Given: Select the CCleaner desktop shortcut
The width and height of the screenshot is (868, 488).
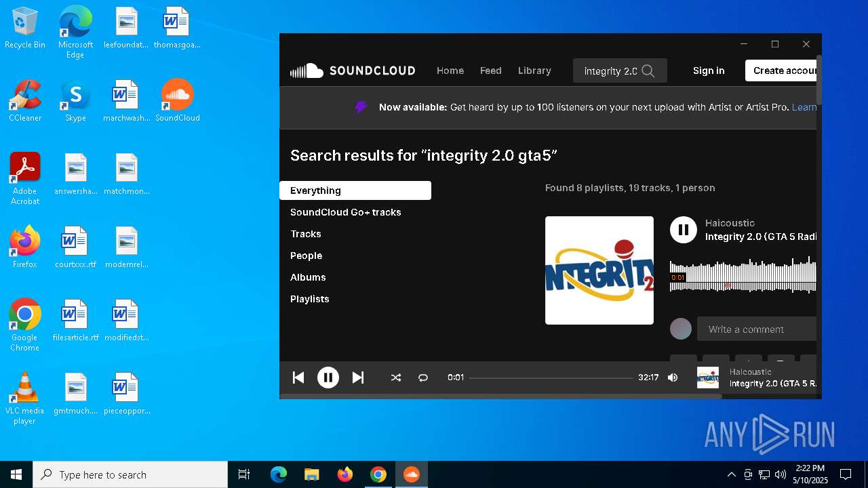Looking at the screenshot, I should [x=25, y=100].
